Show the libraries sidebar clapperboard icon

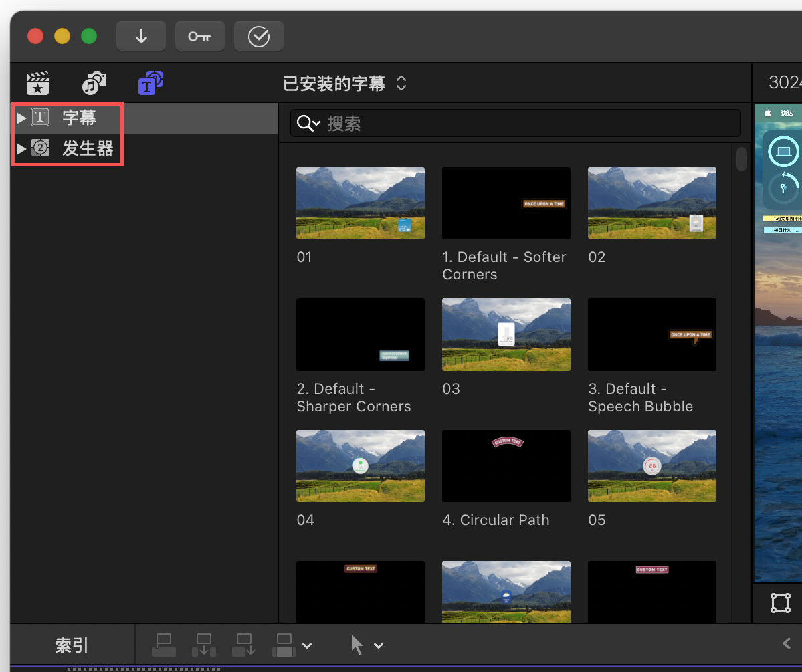click(38, 83)
